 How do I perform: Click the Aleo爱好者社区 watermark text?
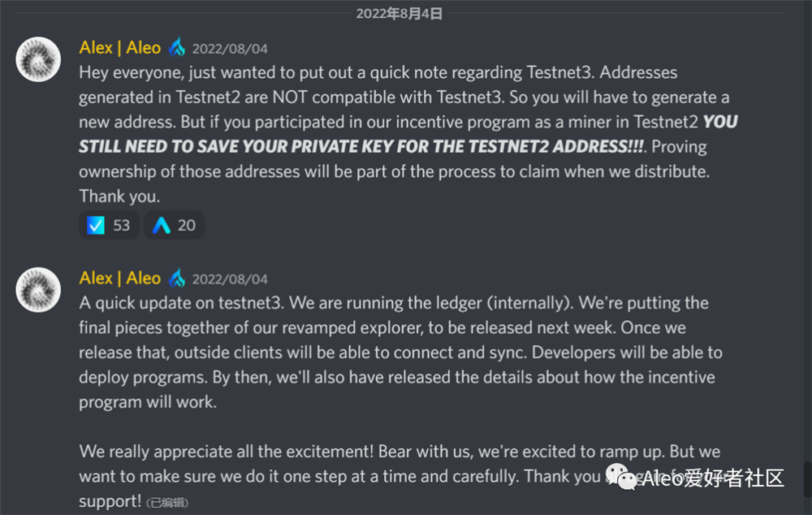(x=713, y=478)
